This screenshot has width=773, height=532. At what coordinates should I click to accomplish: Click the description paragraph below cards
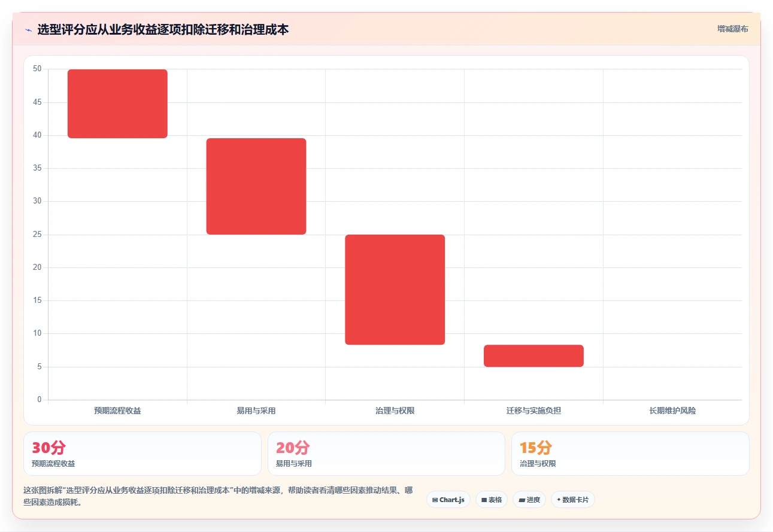coord(219,496)
